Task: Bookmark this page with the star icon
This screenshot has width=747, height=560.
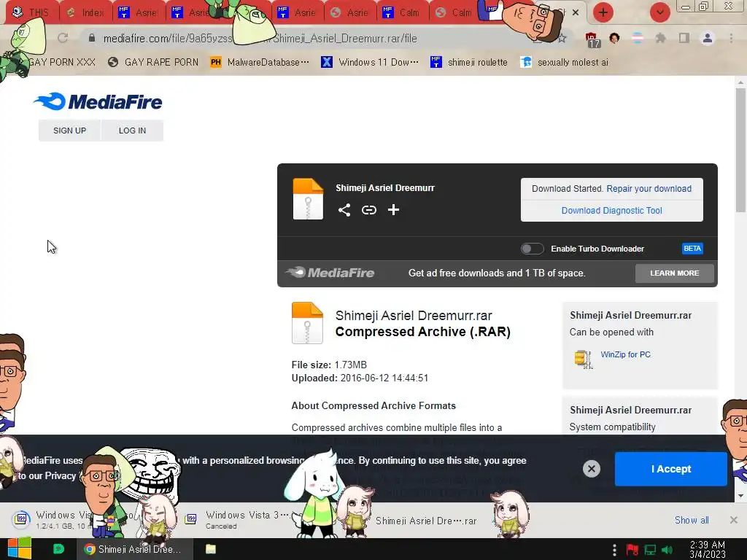Action: click(562, 39)
